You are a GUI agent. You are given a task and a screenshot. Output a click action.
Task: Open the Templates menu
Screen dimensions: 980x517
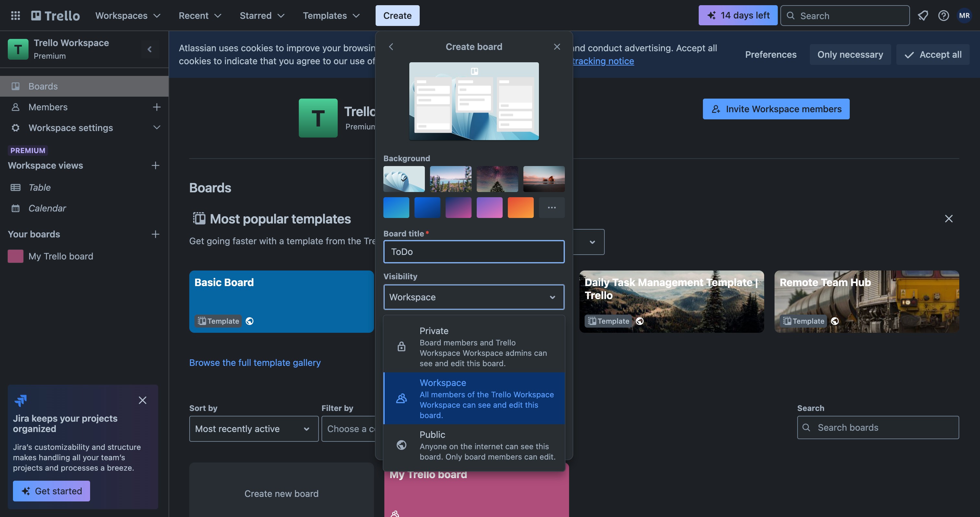pyautogui.click(x=331, y=16)
